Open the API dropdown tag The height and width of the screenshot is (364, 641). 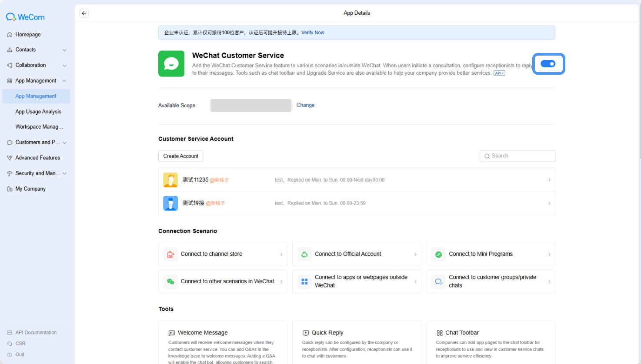(x=499, y=73)
